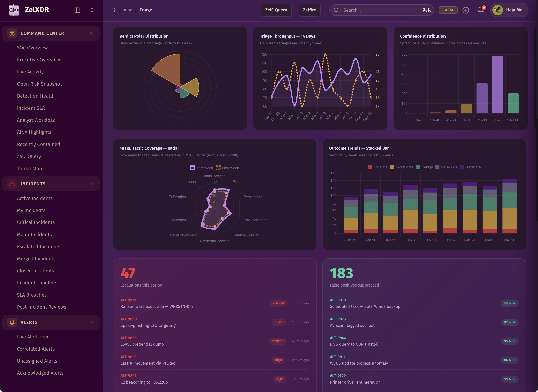Collapse the Incidents section chevron
Screen dimensions: 538x392
click(x=92, y=184)
